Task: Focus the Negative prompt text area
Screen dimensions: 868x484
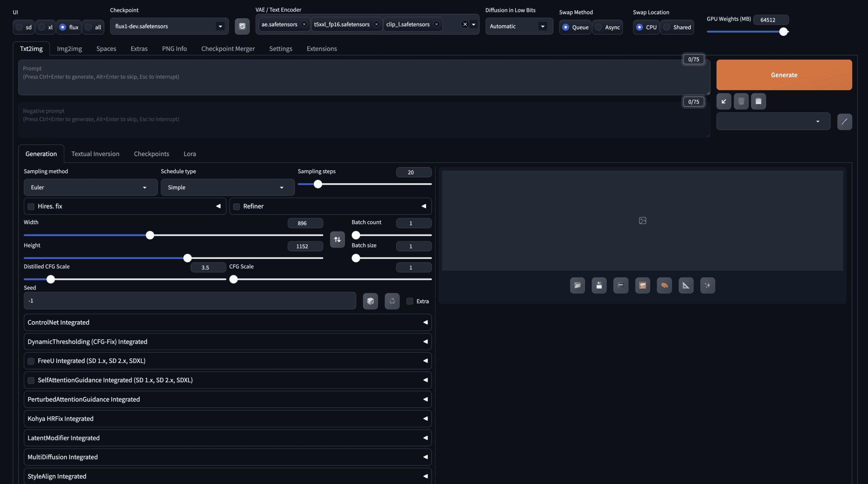Action: 364,120
